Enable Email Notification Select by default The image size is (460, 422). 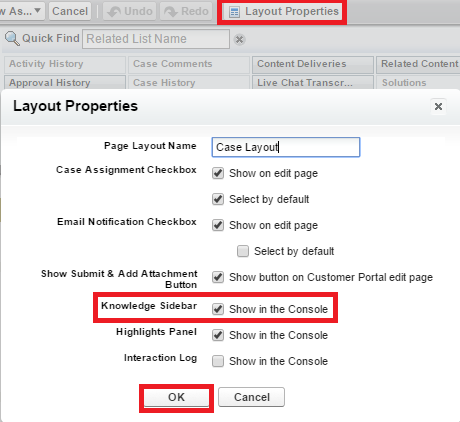click(x=243, y=251)
